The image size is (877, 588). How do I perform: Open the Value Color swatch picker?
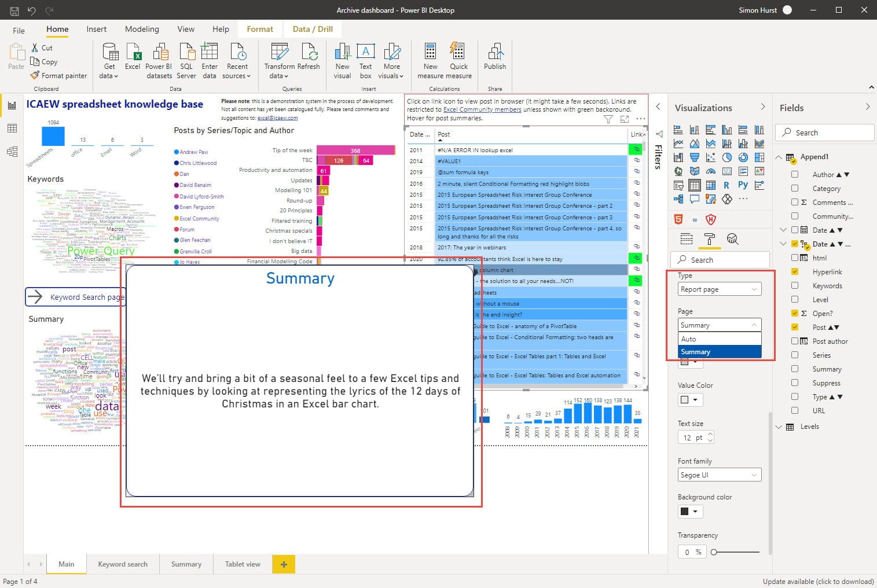pos(689,399)
